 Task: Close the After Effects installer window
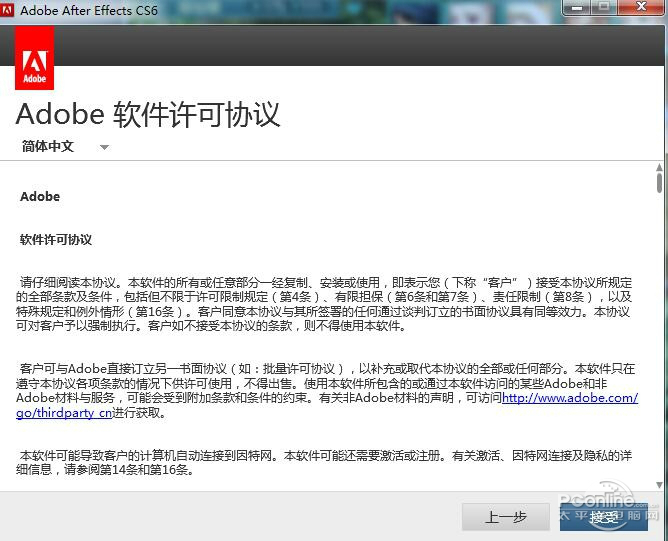641,7
